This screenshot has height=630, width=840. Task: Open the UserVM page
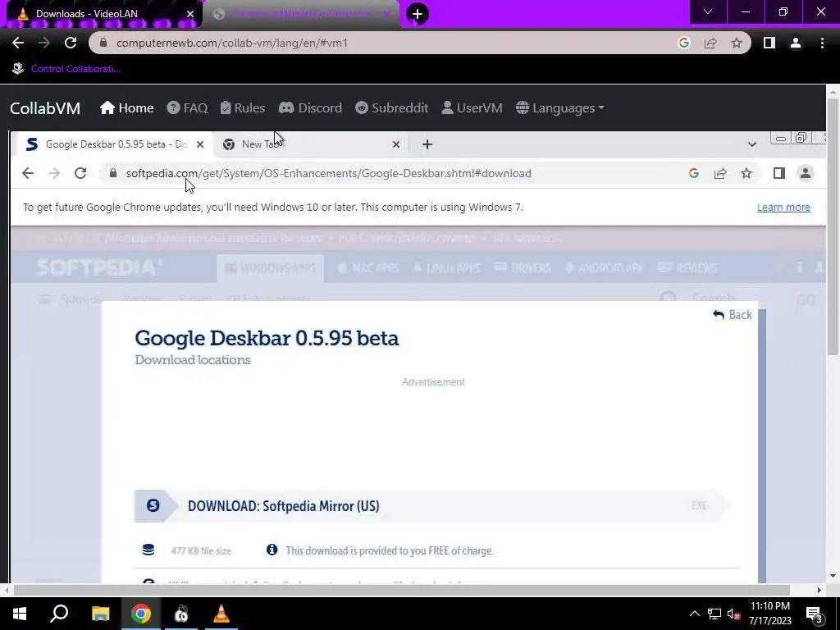[x=472, y=108]
